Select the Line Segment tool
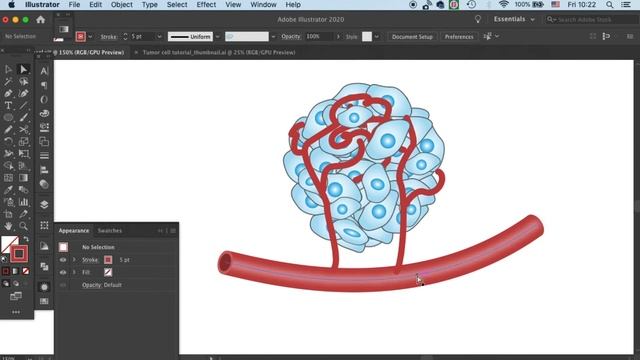Viewport: 640px width, 360px height. (23, 106)
